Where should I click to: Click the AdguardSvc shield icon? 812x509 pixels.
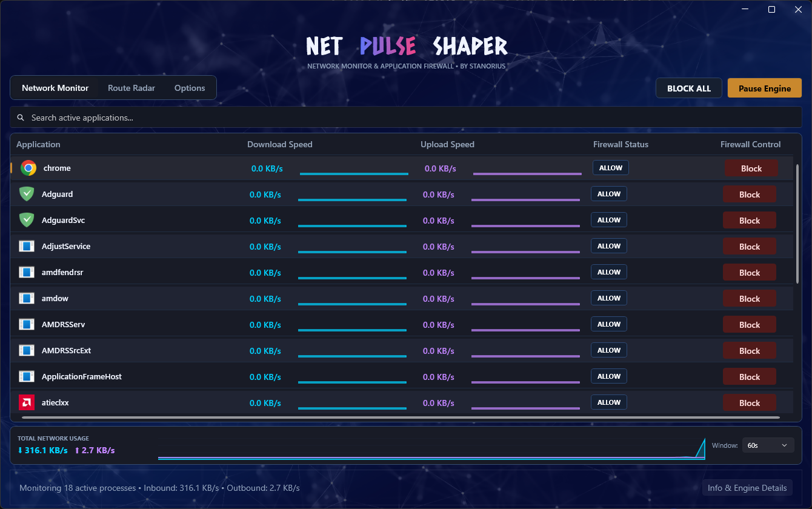click(x=26, y=220)
